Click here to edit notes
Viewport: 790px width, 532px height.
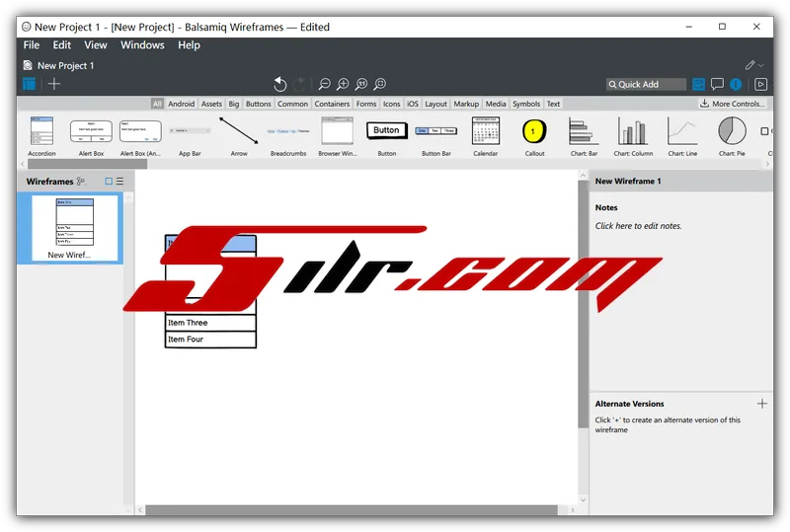click(638, 226)
